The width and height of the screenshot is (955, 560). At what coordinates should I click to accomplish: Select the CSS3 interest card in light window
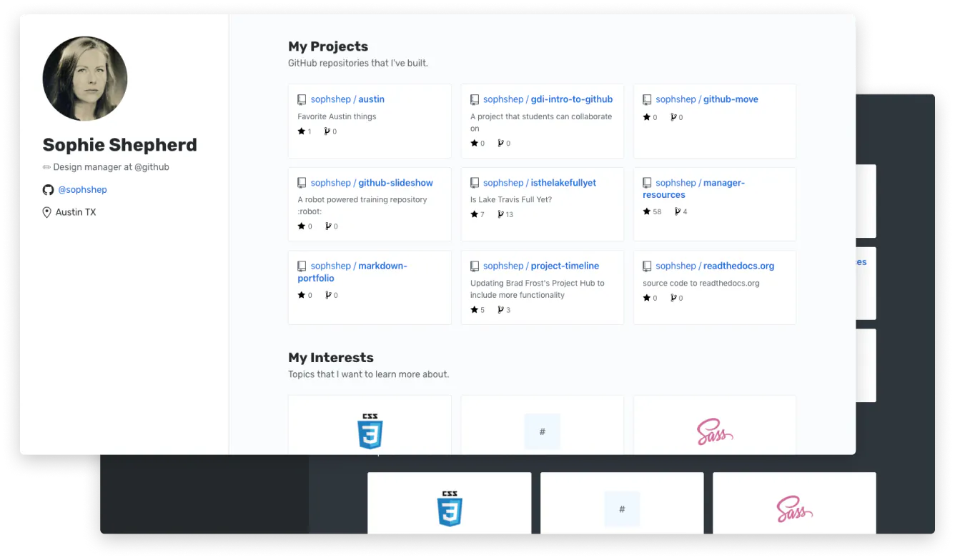(x=370, y=425)
